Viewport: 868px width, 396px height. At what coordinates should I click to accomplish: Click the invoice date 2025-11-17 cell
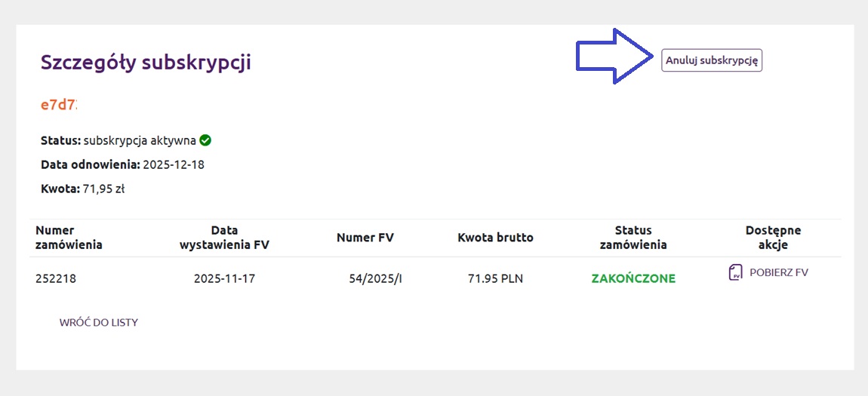[x=224, y=278]
